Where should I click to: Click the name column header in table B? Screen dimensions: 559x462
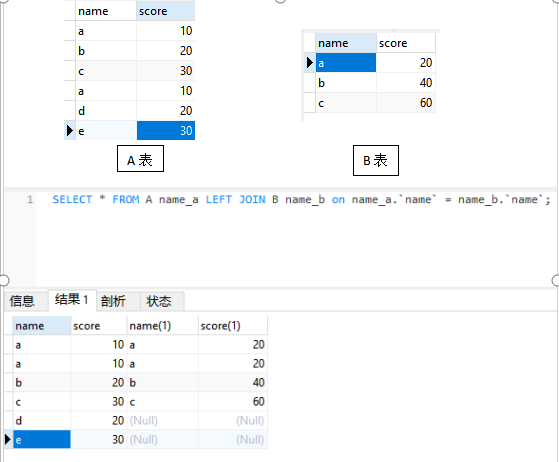(x=345, y=43)
